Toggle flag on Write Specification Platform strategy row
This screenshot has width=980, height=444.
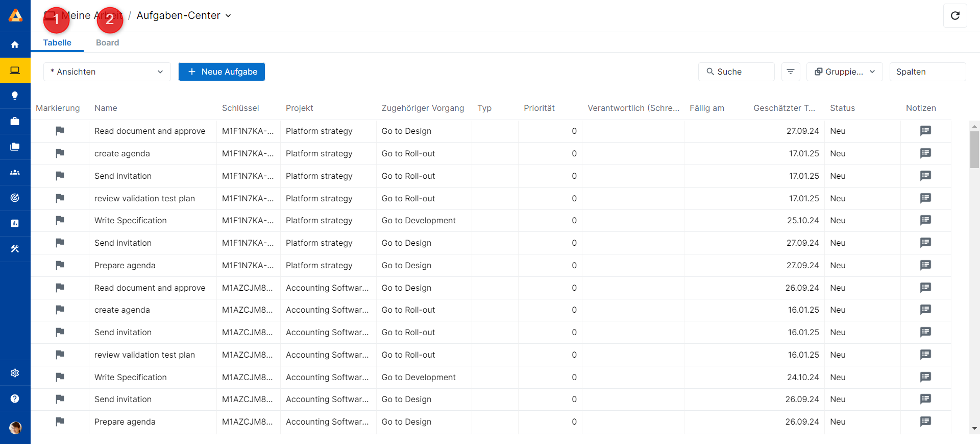pyautogui.click(x=60, y=220)
